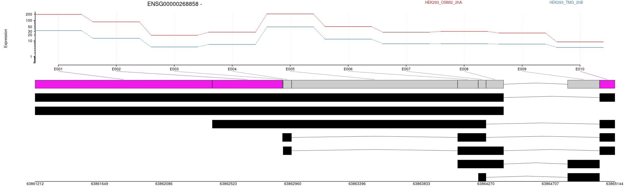
Task: Click exon label E009
Action: pos(522,69)
